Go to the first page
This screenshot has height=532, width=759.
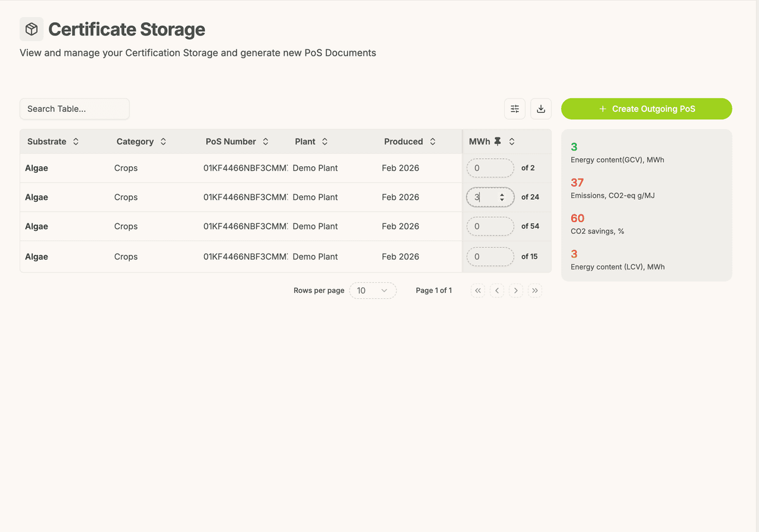(x=478, y=290)
